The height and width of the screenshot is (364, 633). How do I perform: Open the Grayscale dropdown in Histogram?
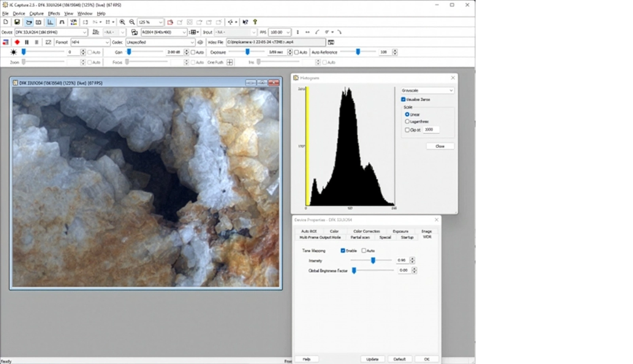pyautogui.click(x=427, y=91)
